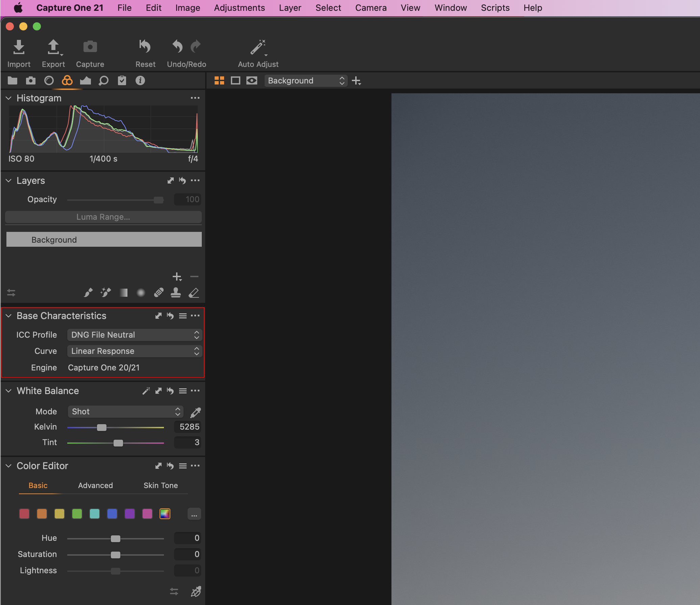Click the Undo arrow icon
700x605 pixels.
click(177, 47)
